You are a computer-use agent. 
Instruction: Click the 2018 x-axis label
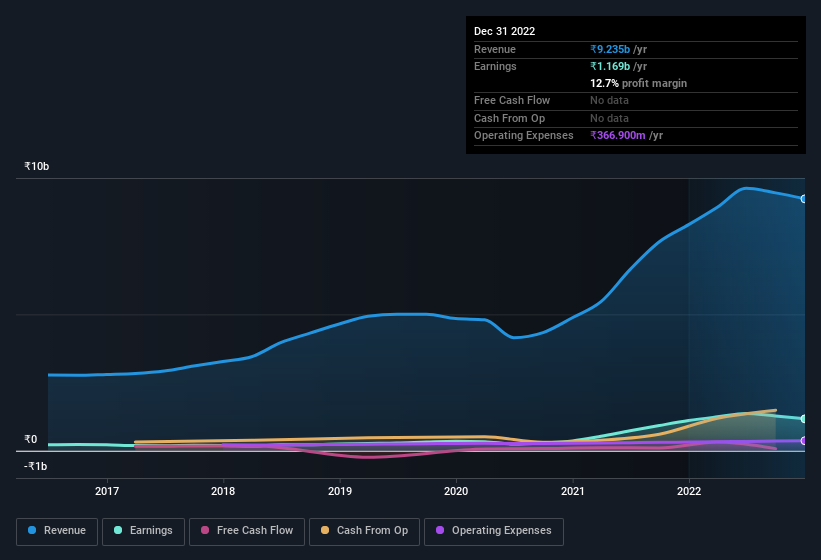(x=223, y=491)
